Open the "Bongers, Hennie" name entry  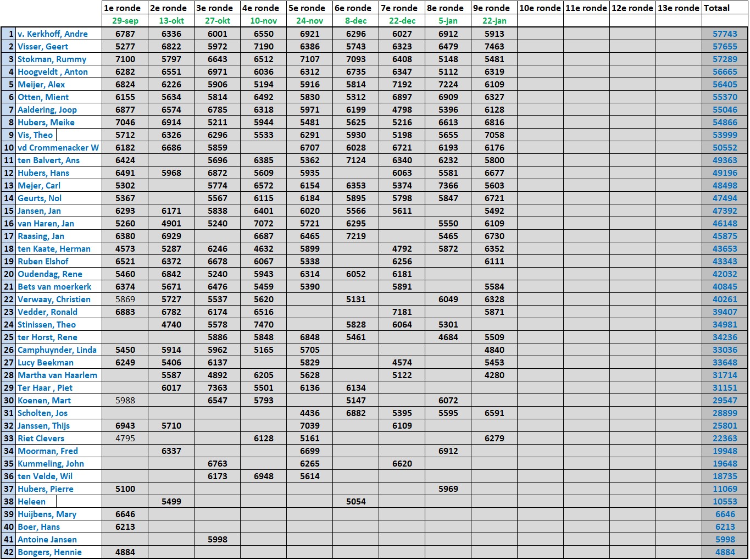pos(49,552)
